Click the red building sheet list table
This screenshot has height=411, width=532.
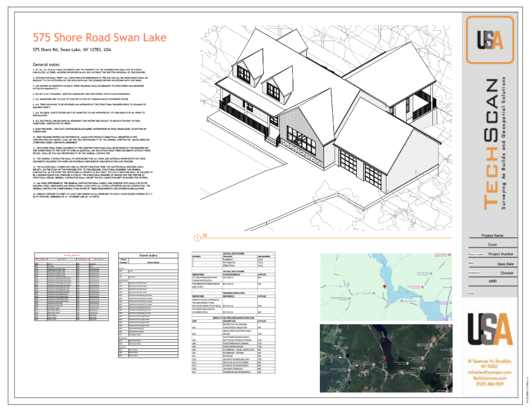pyautogui.click(x=71, y=286)
